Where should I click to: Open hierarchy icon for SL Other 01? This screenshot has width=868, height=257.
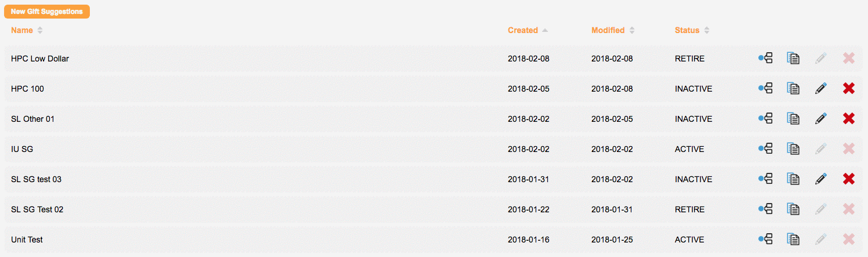pyautogui.click(x=766, y=118)
